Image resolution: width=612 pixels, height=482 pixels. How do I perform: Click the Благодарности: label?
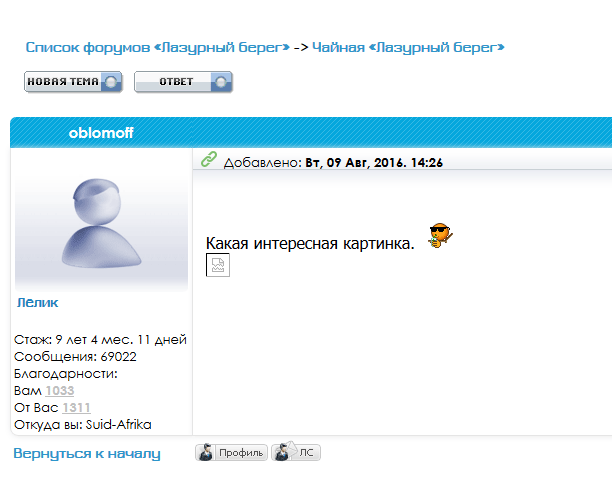coord(66,374)
